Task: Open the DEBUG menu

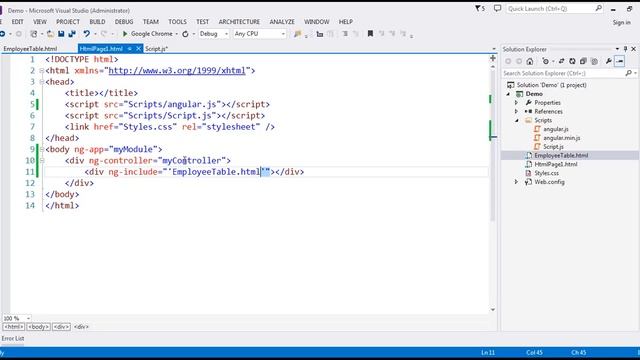Action: pos(124,22)
